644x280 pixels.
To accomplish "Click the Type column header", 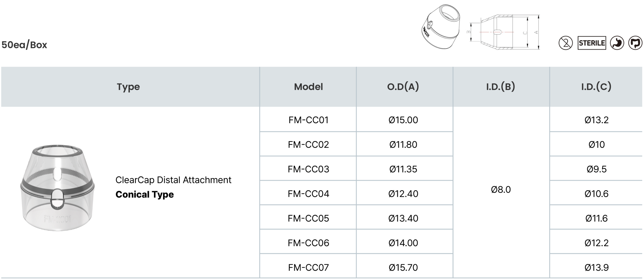I will coord(128,87).
